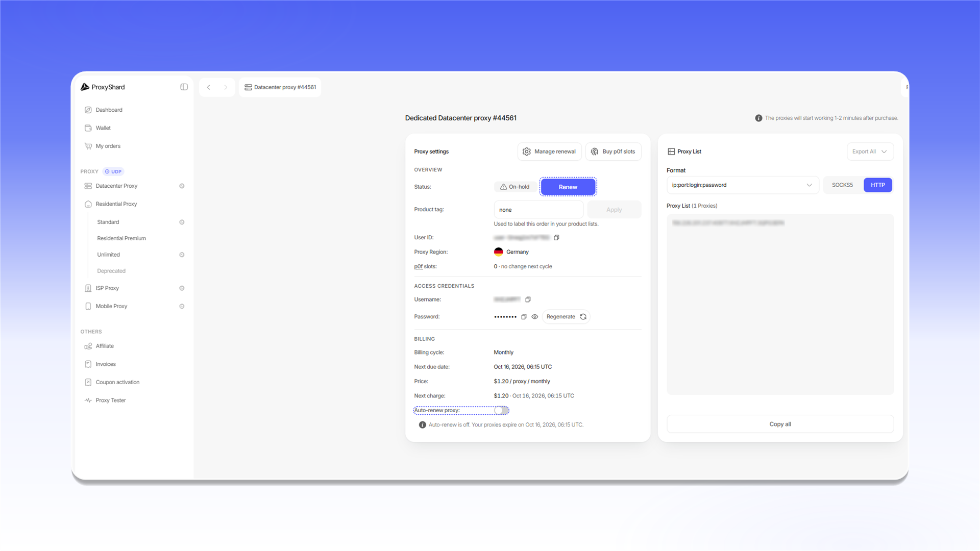The width and height of the screenshot is (980, 551).
Task: Open the Export All dropdown
Action: [x=870, y=152]
